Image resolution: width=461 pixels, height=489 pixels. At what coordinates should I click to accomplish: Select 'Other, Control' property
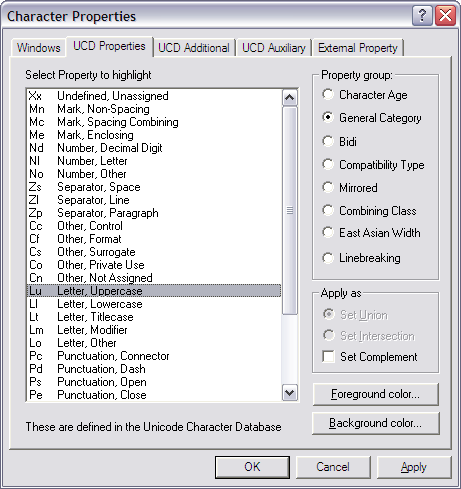pos(154,226)
